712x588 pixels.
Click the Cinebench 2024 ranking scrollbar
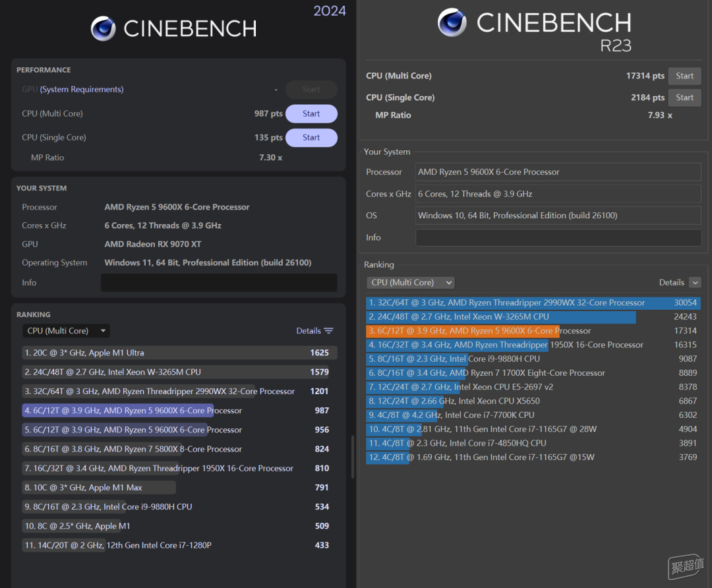tap(353, 457)
